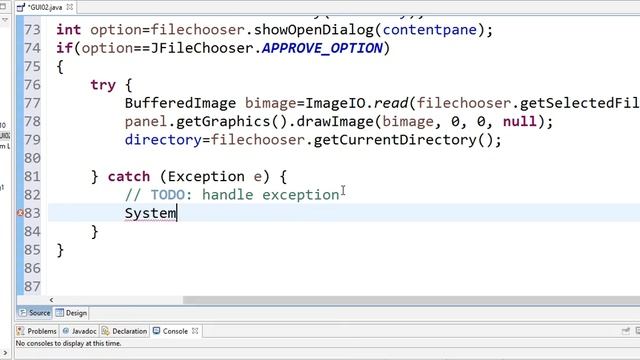
Task: Click the editor's horizontal scrollbar thumb
Action: [x=411, y=300]
